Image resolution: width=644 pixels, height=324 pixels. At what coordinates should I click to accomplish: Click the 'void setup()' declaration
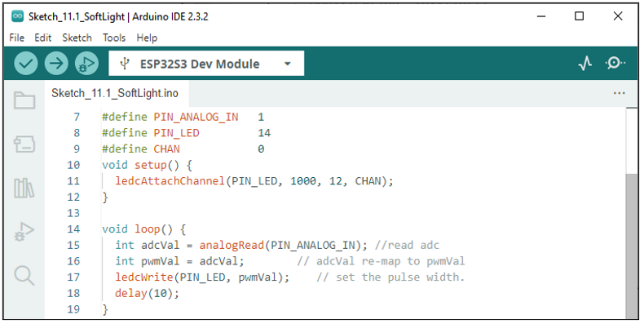click(x=141, y=166)
